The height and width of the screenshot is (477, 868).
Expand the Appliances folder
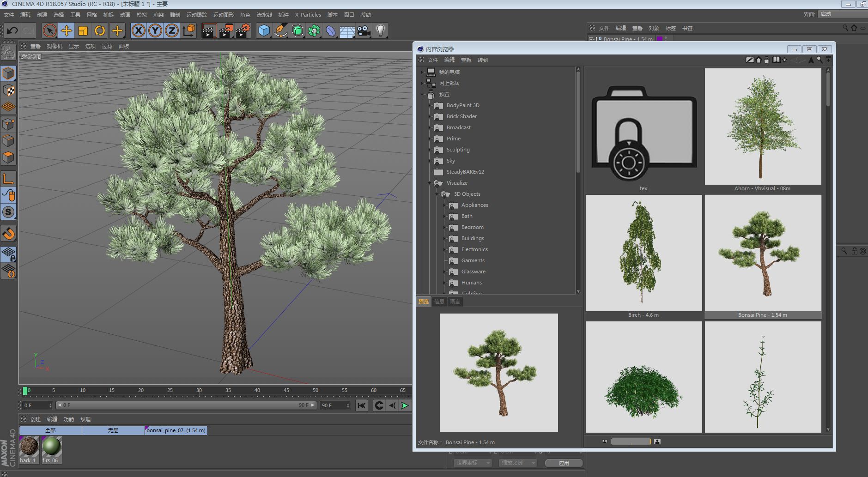(x=445, y=205)
